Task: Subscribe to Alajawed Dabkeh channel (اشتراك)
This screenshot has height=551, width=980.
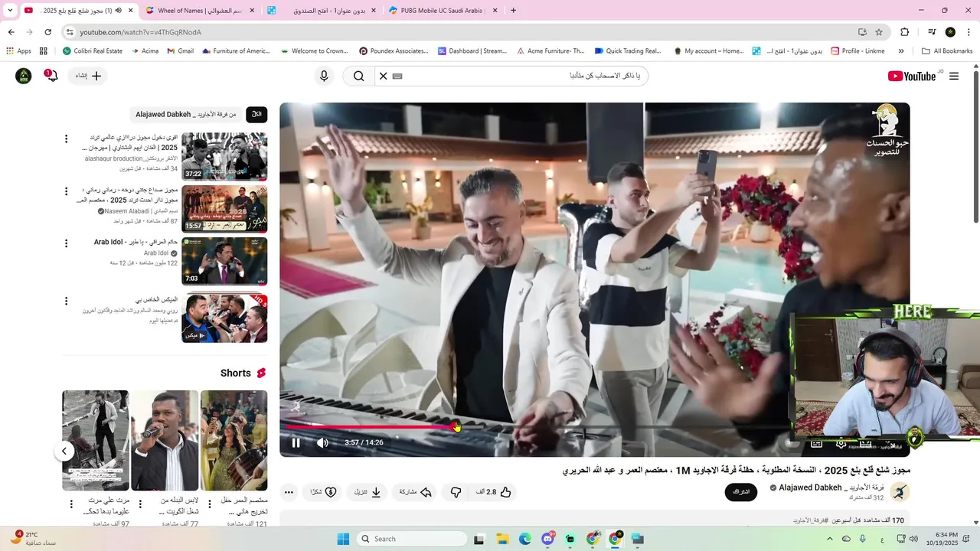Action: (x=741, y=492)
